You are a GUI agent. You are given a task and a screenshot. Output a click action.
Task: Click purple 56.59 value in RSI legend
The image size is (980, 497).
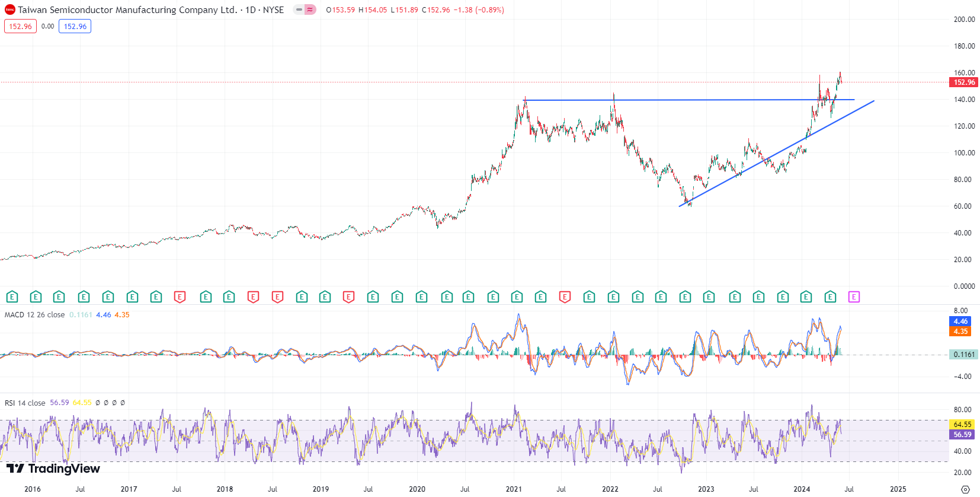click(59, 403)
